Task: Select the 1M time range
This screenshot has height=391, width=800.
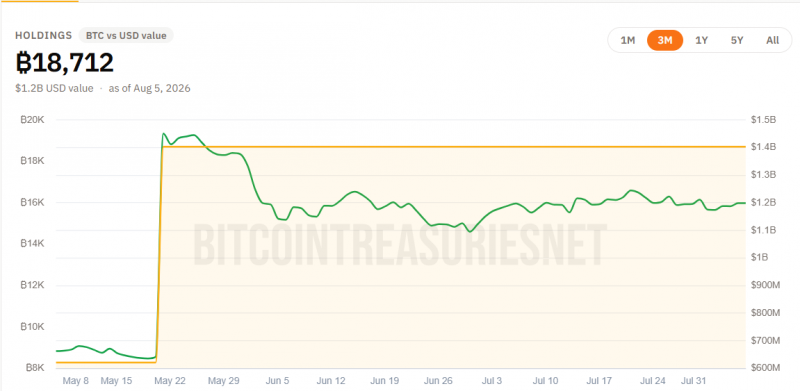Action: click(x=628, y=40)
